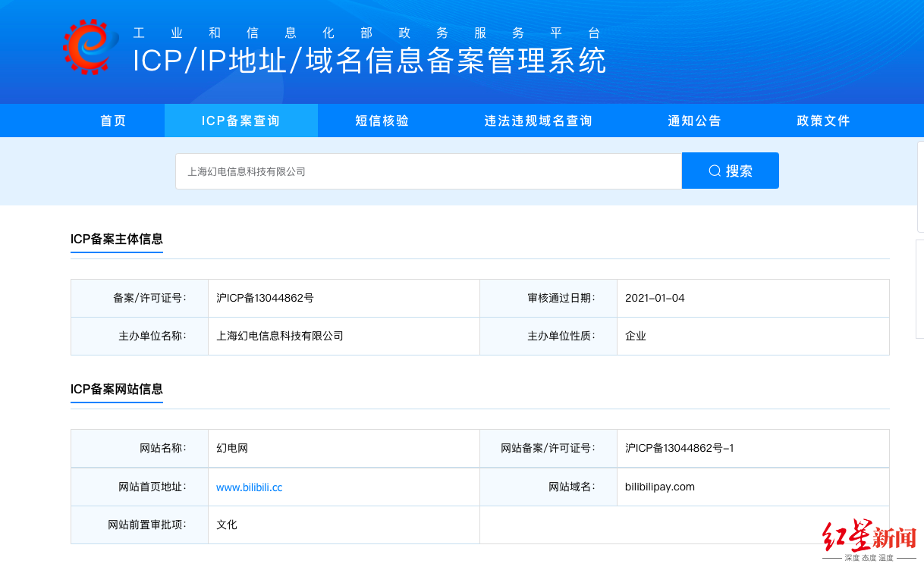The image size is (924, 570).
Task: Open the 短信核验 section
Action: [x=382, y=120]
